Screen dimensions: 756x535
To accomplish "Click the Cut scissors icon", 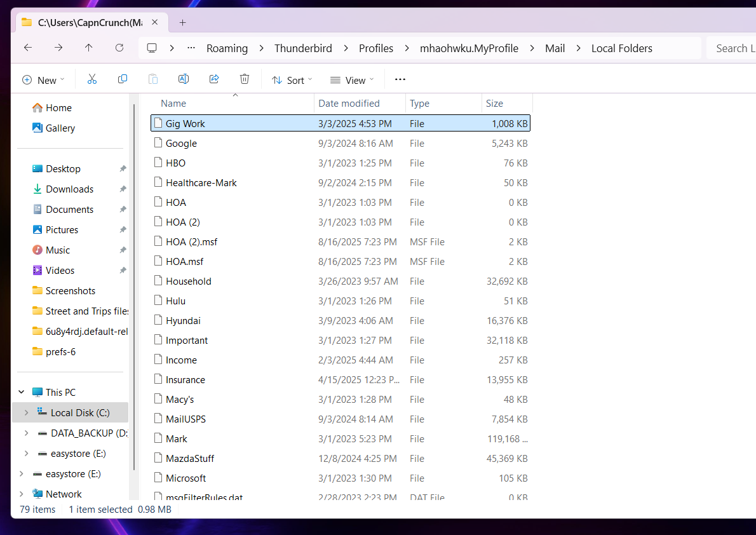I will coord(91,79).
